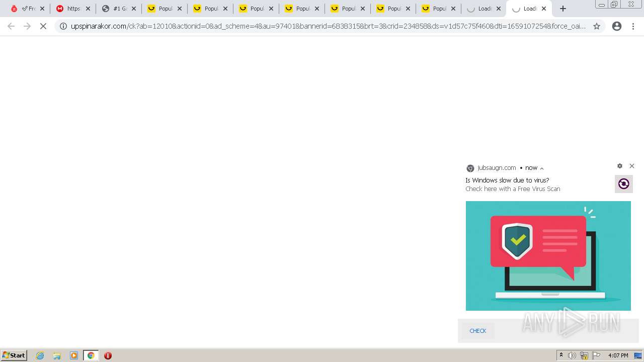Click Show desktop tray icon
The width and height of the screenshot is (644, 362).
(x=638, y=355)
